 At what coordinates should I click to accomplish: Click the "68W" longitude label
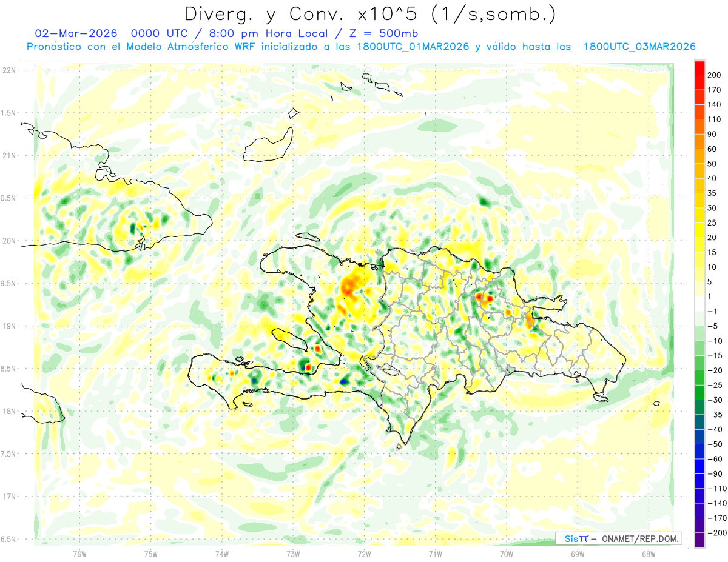click(x=649, y=554)
